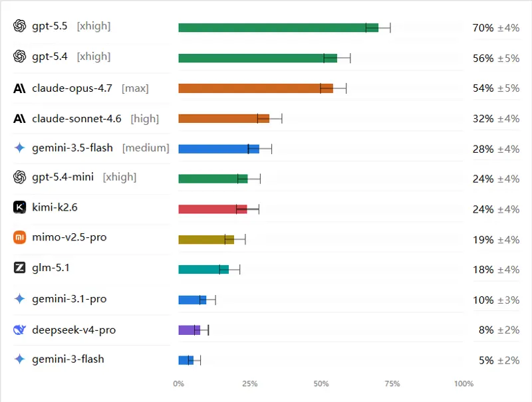Click the OpenAI logo beside gpt-5.4-mini
This screenshot has width=532, height=402.
coord(20,177)
